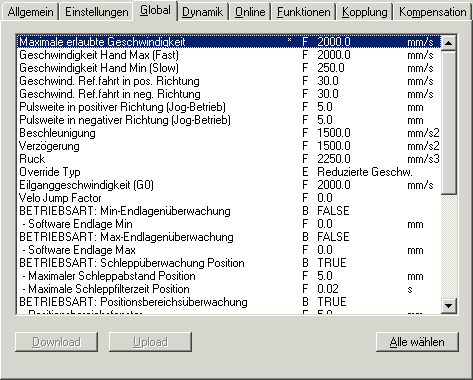Click the 0.02 Schleppfilterzeit value
The image size is (473, 380).
[328, 289]
